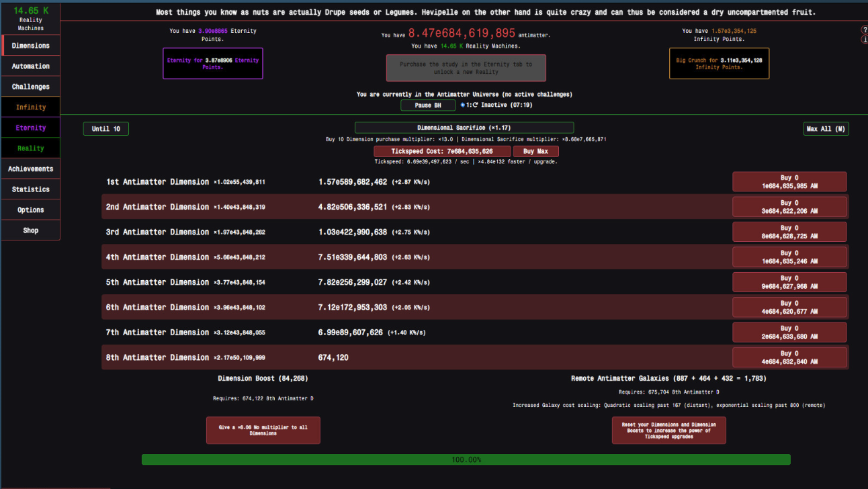The height and width of the screenshot is (489, 868).
Task: Open the Shop tab
Action: (x=31, y=230)
